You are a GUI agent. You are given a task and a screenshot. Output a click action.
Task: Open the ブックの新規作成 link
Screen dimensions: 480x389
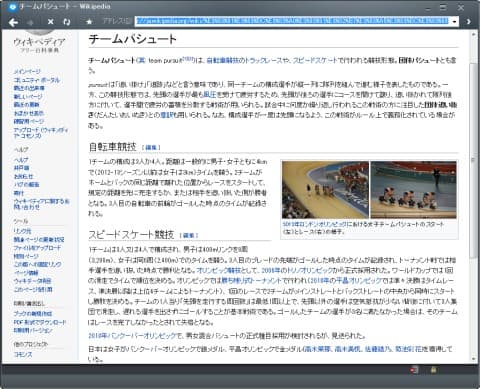(33, 314)
